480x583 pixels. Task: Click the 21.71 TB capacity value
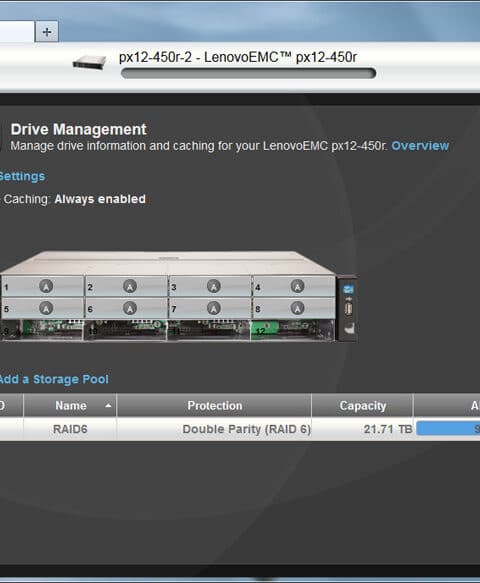(x=388, y=429)
